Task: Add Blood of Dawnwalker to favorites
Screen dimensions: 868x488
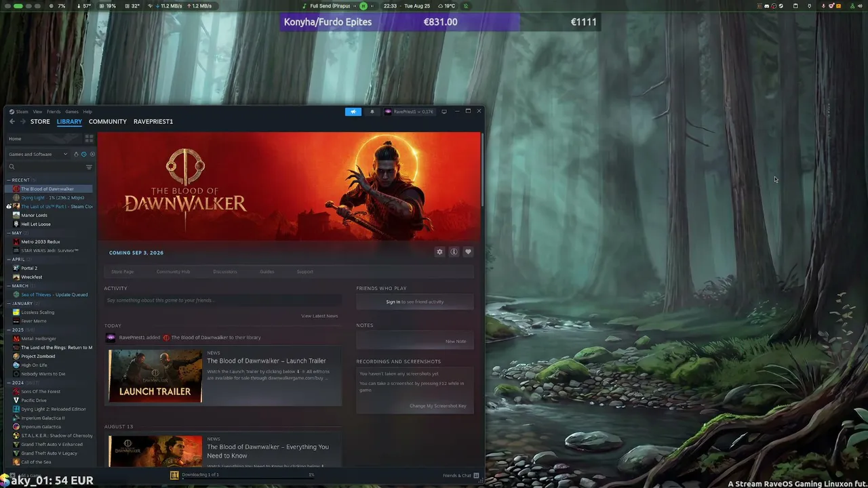Action: (x=468, y=252)
